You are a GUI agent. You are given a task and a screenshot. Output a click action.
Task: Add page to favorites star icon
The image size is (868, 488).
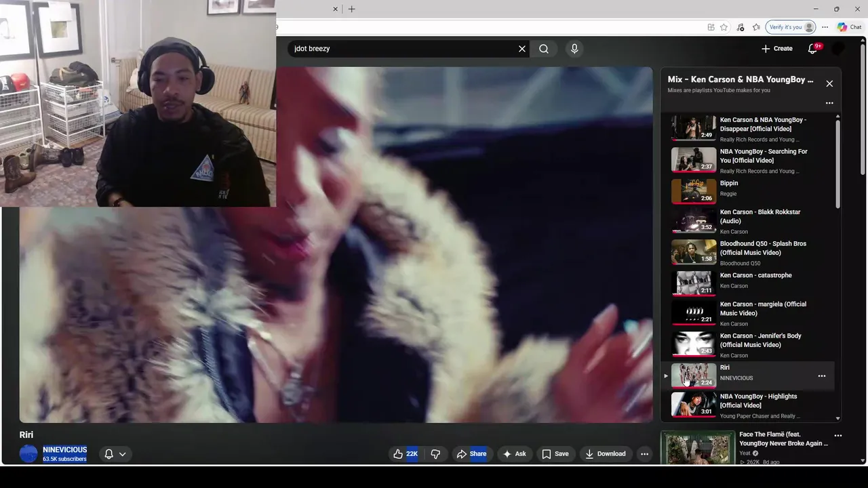point(724,27)
